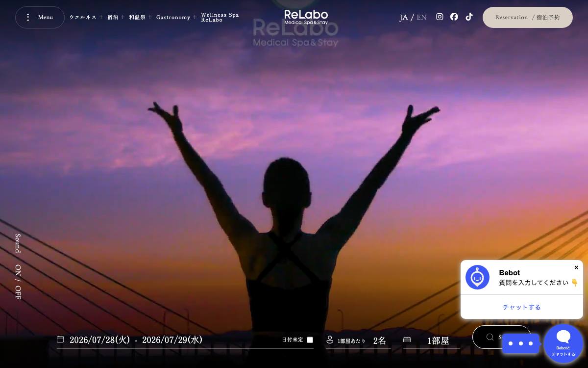The height and width of the screenshot is (368, 588).
Task: Click the ReLabo Medical Spa & Stay logo
Action: pyautogui.click(x=306, y=17)
